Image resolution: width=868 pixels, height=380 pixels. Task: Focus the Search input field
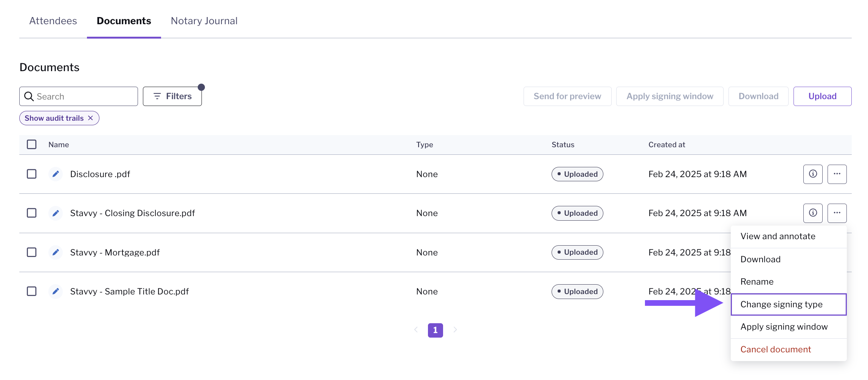pyautogui.click(x=79, y=97)
